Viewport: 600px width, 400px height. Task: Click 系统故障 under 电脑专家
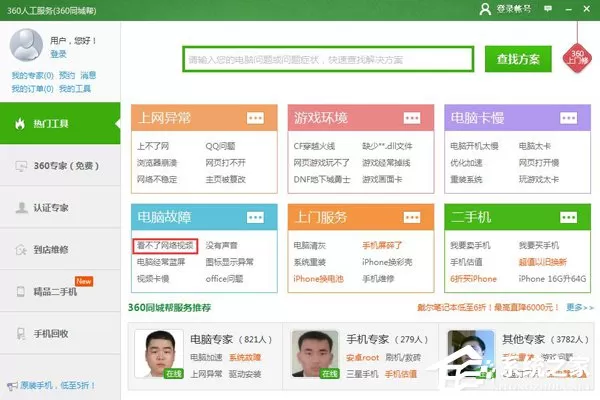point(245,357)
